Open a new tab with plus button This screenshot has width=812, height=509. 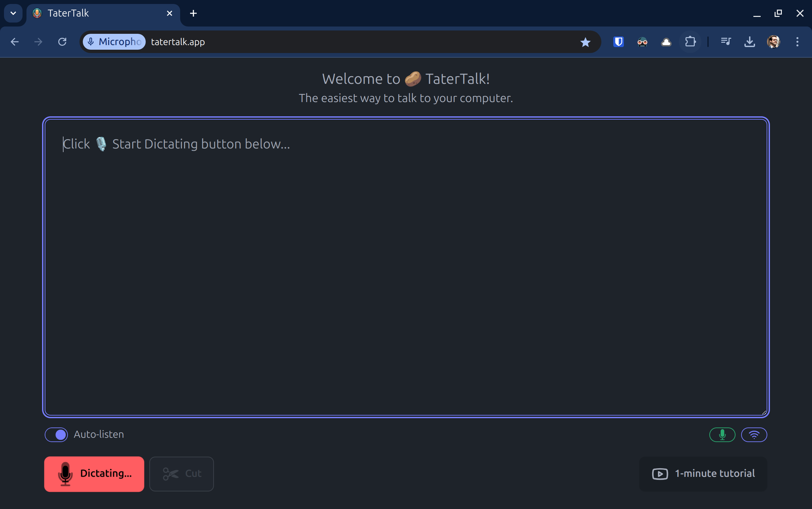(x=193, y=13)
